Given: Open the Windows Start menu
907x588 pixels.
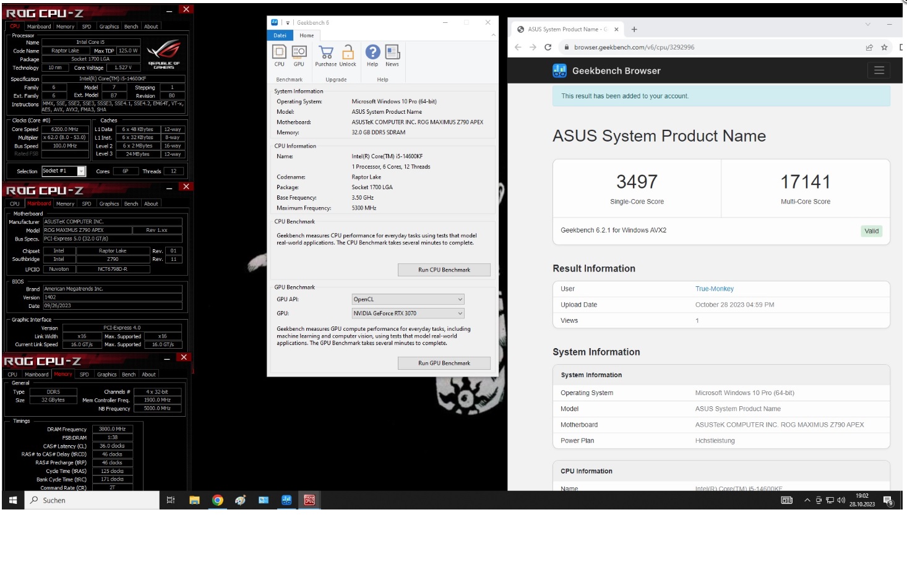Looking at the screenshot, I should pos(13,500).
